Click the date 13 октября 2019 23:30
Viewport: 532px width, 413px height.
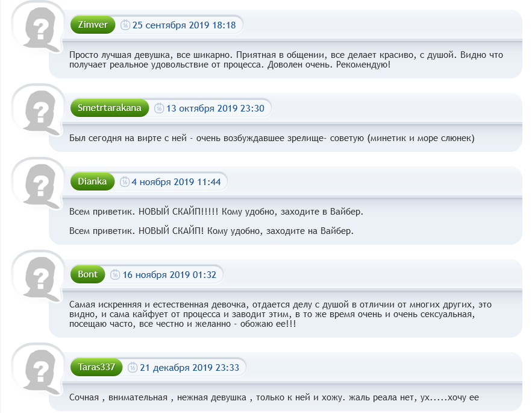tap(215, 109)
